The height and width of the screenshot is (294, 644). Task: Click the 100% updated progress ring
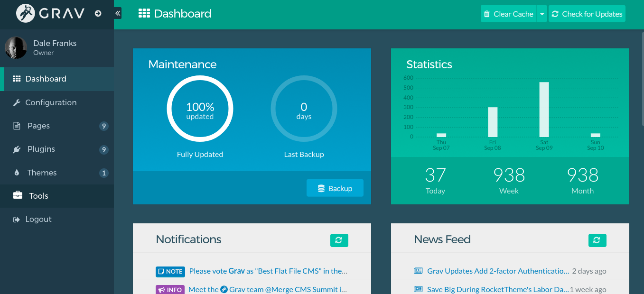[x=200, y=109]
